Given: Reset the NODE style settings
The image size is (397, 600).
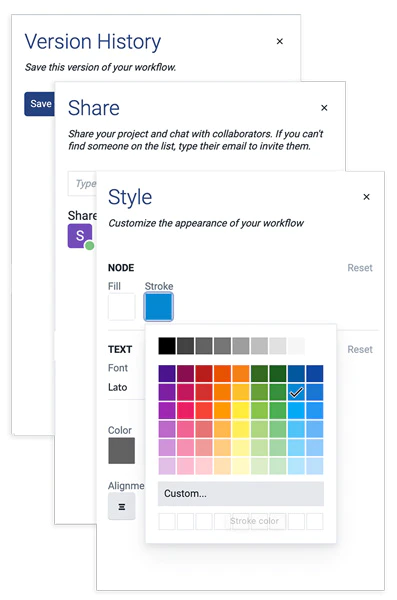Looking at the screenshot, I should point(360,268).
